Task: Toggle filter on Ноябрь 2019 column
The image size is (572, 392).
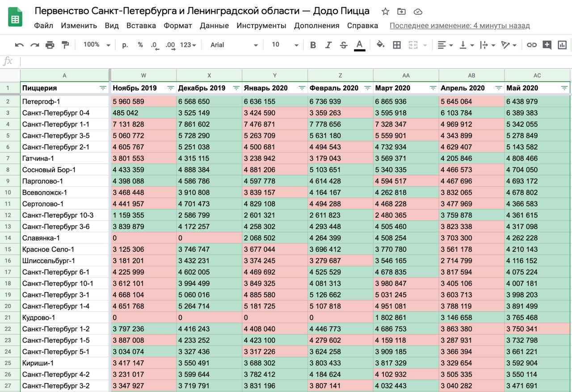Action: pyautogui.click(x=170, y=88)
